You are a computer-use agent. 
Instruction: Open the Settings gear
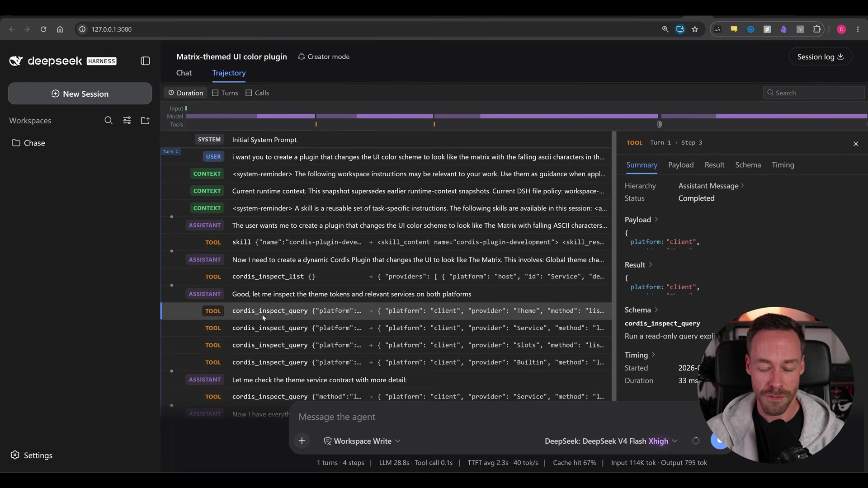(x=15, y=455)
